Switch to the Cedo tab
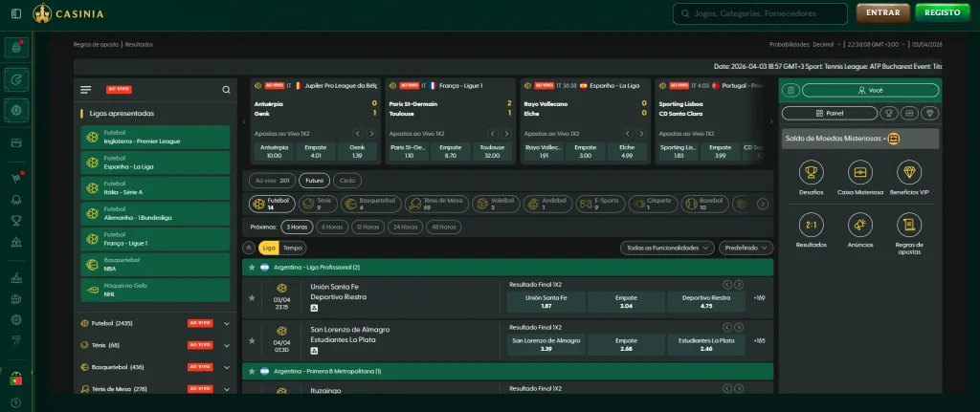Viewport: 980px width, 412px height. (x=347, y=181)
